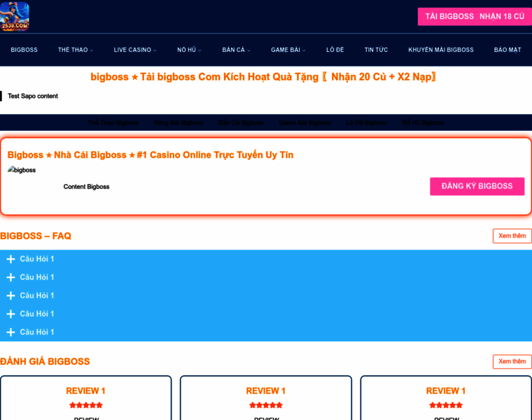Click the ĐÁNH GIÁ BIGBOSS heading
Viewport: 532px width, 420px height.
click(45, 362)
